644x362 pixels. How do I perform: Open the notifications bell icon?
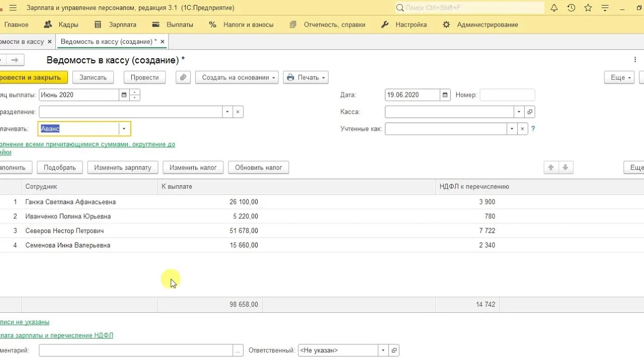point(554,8)
